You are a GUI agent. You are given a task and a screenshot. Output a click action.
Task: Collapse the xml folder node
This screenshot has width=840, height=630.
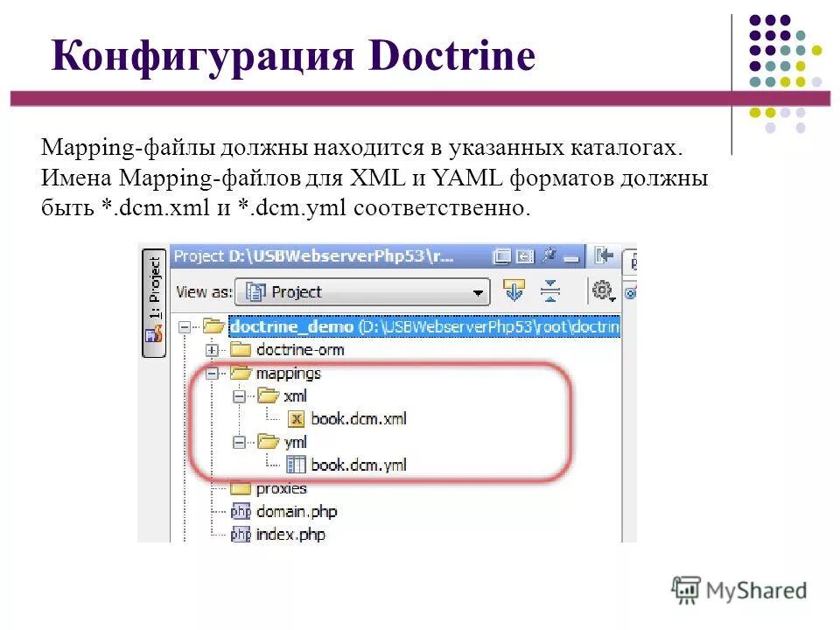click(239, 396)
